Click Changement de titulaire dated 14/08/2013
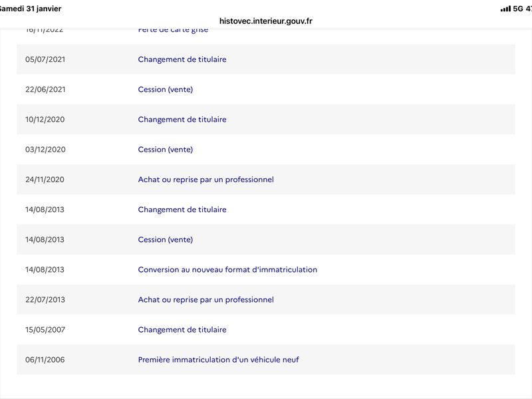The image size is (532, 399). [x=182, y=209]
